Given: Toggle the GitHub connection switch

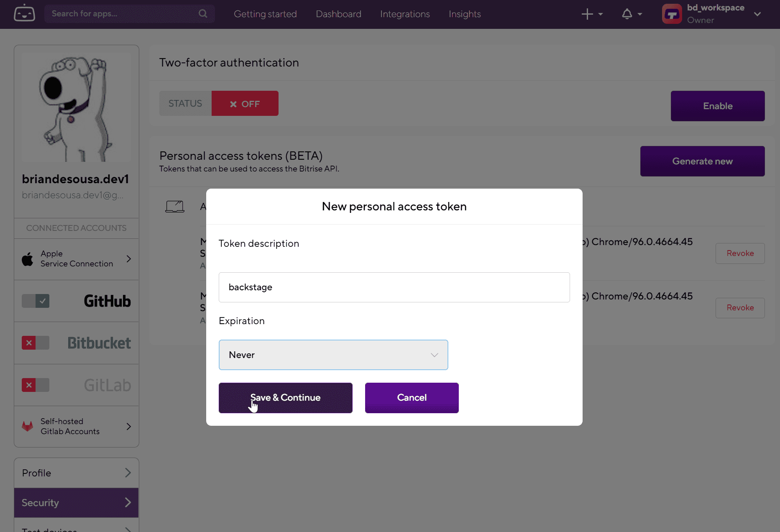Looking at the screenshot, I should click(x=36, y=301).
